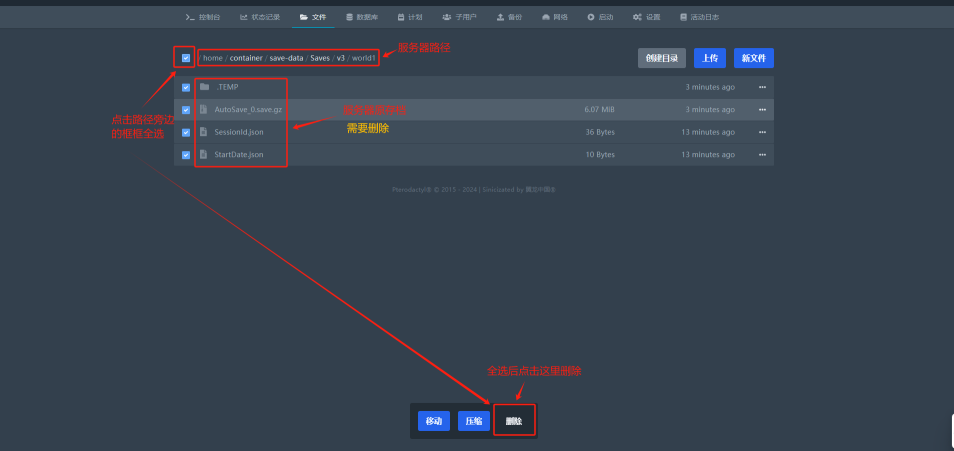Switch to the 备份 backups tab
Image resolution: width=954 pixels, height=451 pixels.
pyautogui.click(x=509, y=17)
